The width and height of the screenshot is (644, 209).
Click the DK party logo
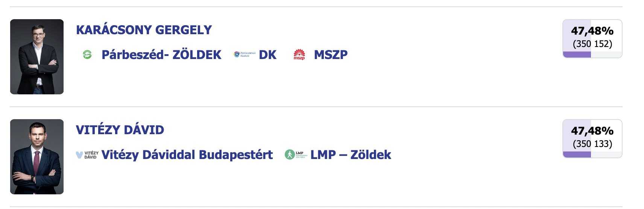pos(245,55)
